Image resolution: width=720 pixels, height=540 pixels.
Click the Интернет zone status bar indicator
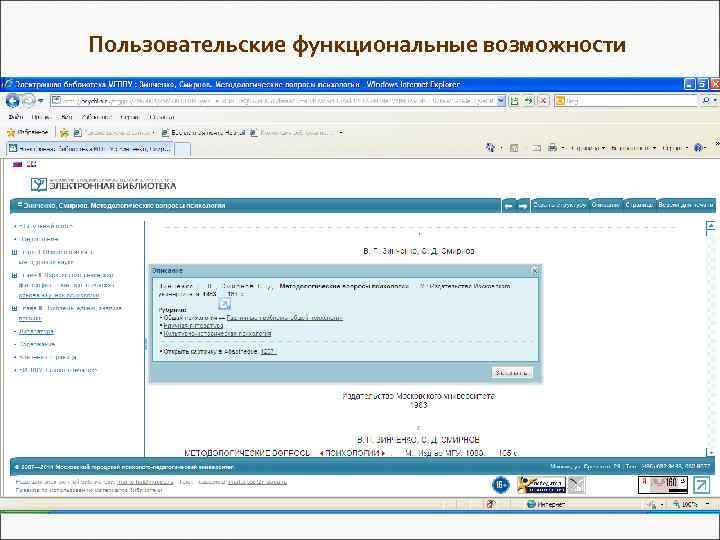click(546, 505)
